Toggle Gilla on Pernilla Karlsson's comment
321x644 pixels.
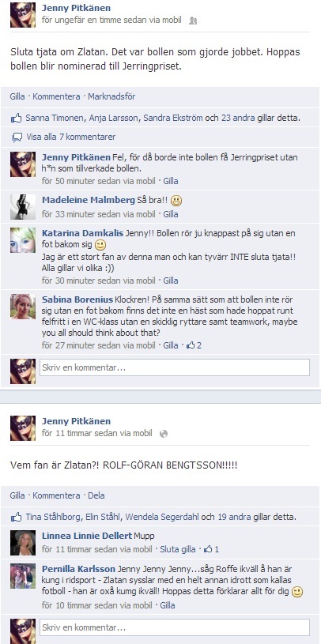tap(168, 605)
